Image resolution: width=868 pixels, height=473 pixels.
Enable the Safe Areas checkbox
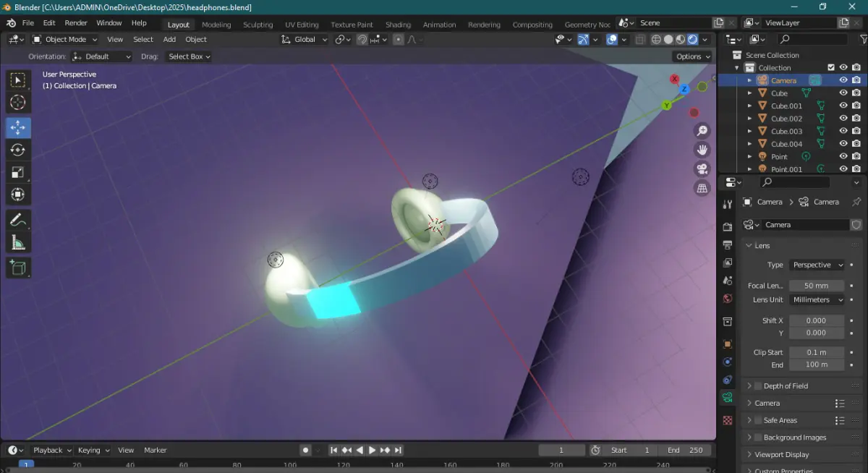(758, 420)
